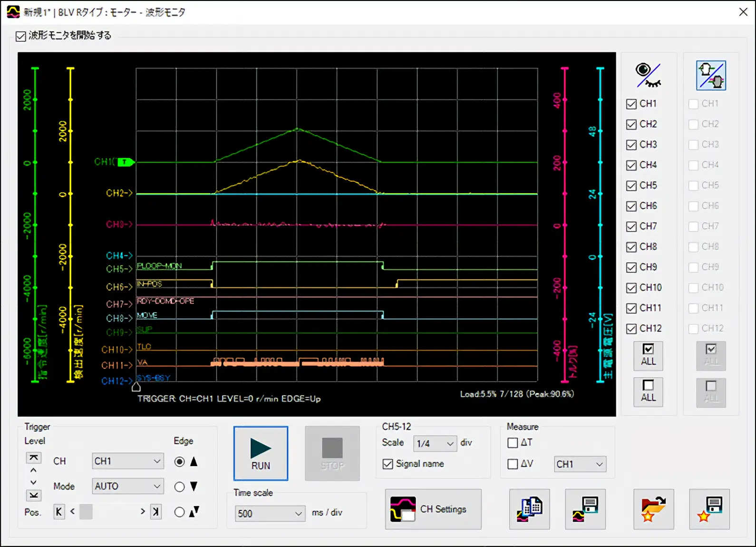Select the falling edge trigger radio button
This screenshot has height=547, width=756.
coord(179,487)
